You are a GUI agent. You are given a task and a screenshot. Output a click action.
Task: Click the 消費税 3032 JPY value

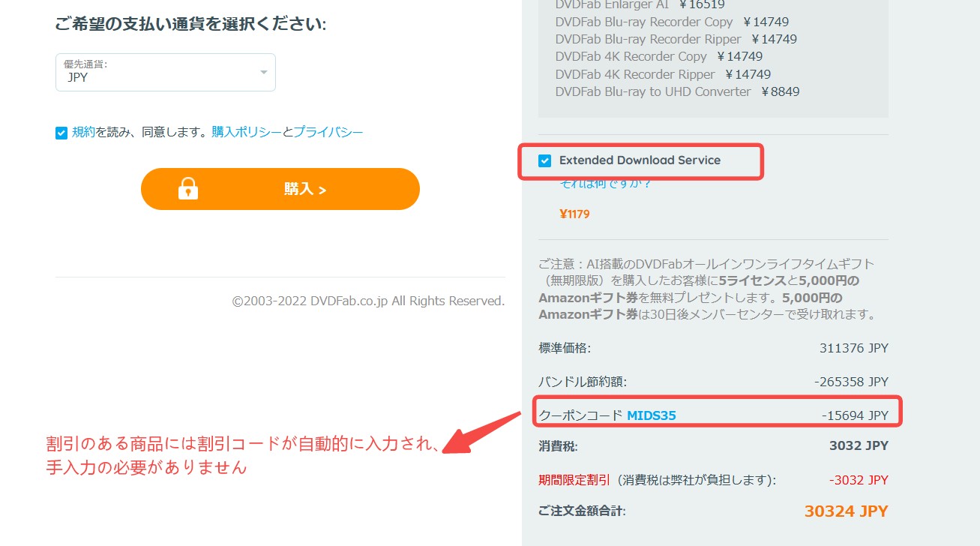coord(859,445)
